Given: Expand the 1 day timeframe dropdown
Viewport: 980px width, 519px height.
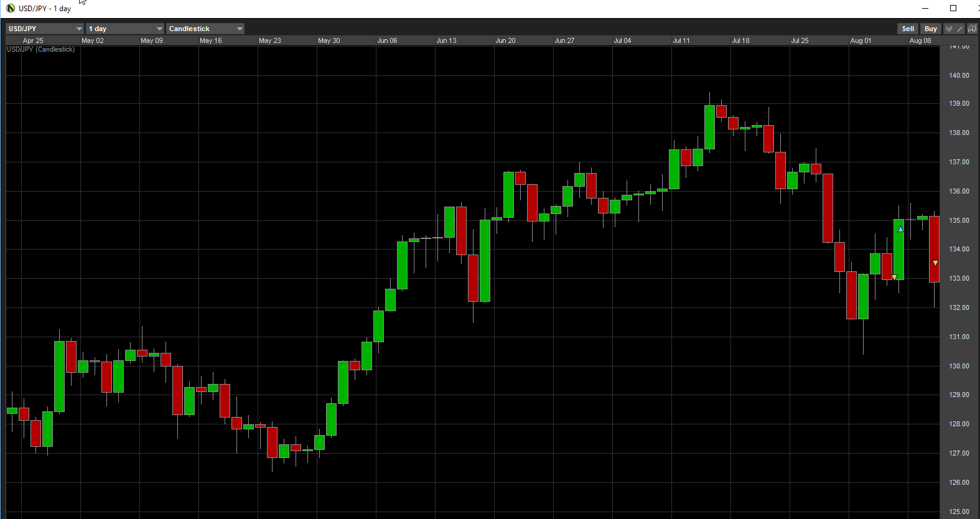Looking at the screenshot, I should pos(159,29).
